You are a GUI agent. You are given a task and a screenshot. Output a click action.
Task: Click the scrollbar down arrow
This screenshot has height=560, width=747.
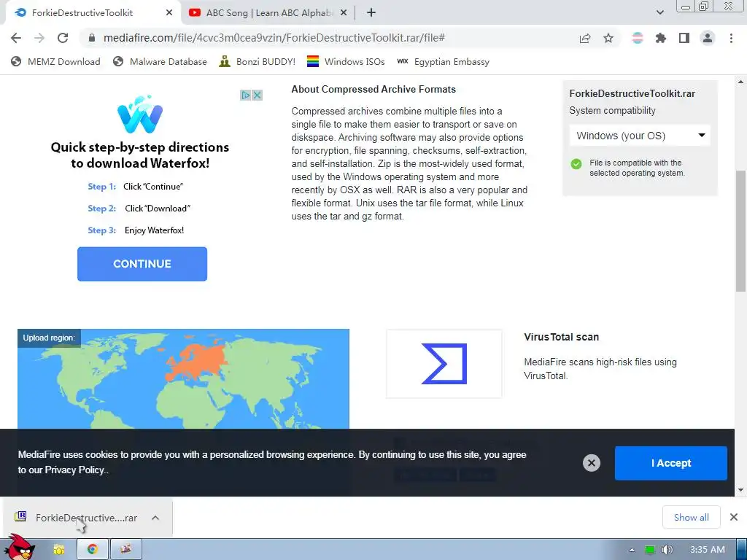pyautogui.click(x=741, y=490)
